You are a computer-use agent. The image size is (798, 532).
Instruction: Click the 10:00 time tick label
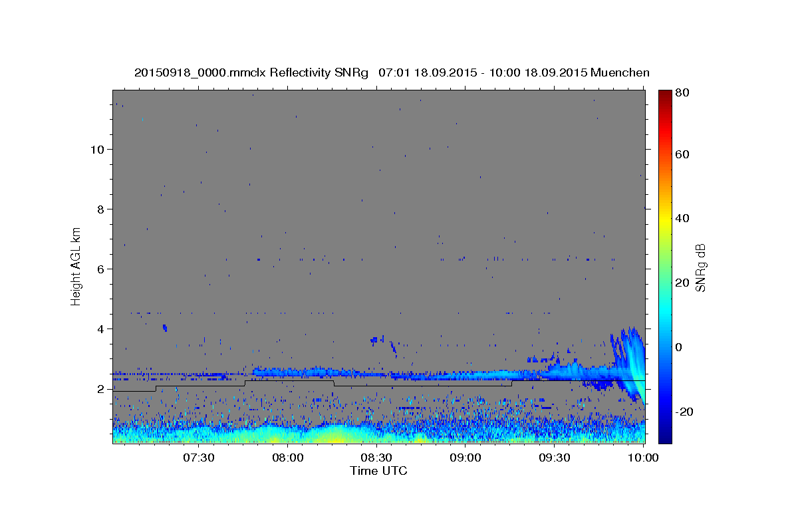click(x=644, y=458)
